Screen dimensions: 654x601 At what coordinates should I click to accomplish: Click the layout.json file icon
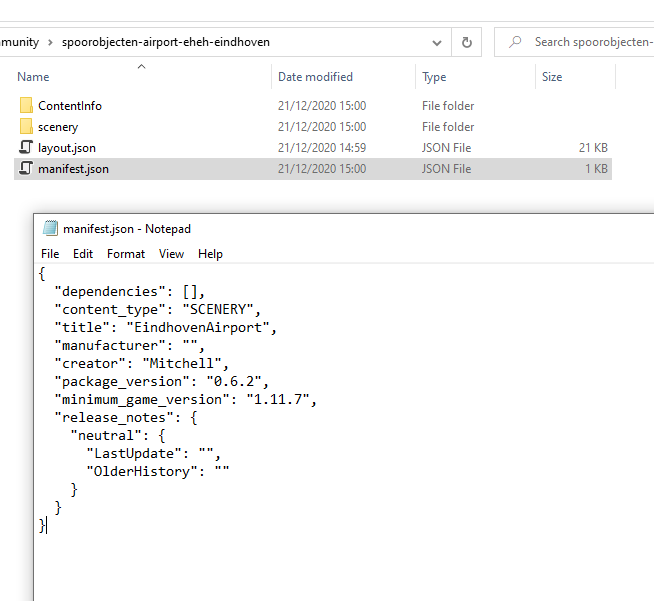point(26,147)
